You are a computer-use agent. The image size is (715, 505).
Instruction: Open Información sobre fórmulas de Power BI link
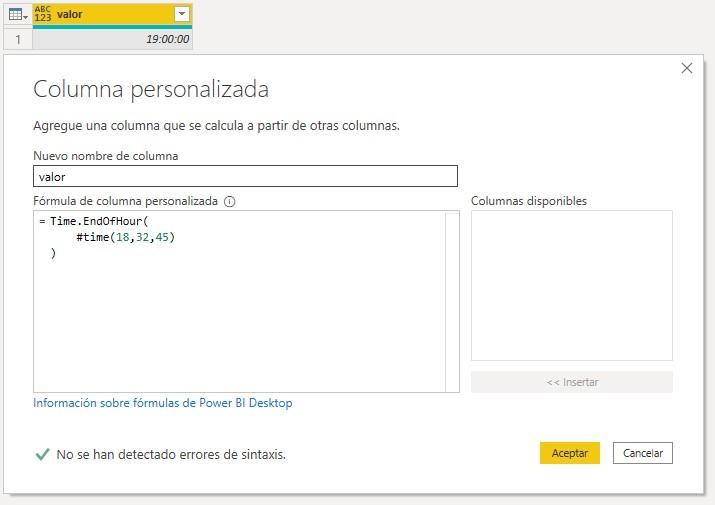(x=162, y=403)
